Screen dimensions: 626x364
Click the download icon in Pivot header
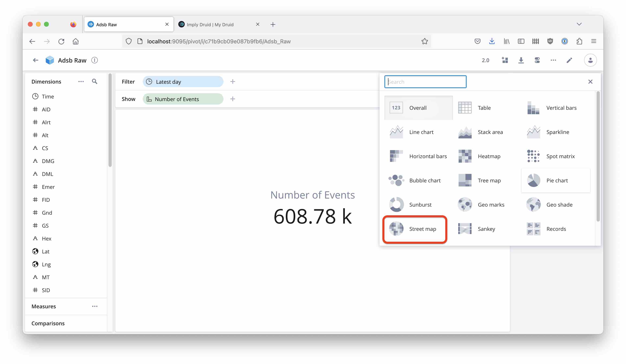click(521, 60)
